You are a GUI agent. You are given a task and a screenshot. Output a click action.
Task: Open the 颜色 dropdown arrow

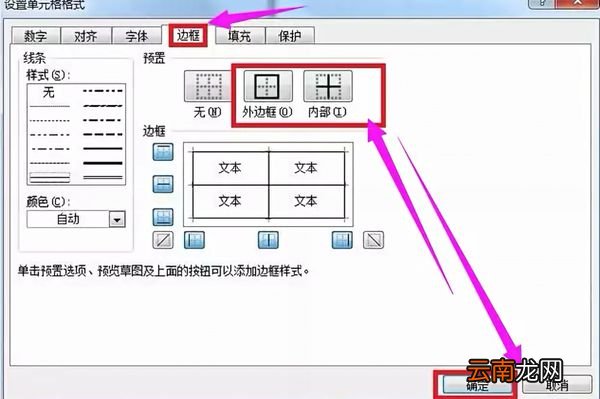pyautogui.click(x=117, y=220)
